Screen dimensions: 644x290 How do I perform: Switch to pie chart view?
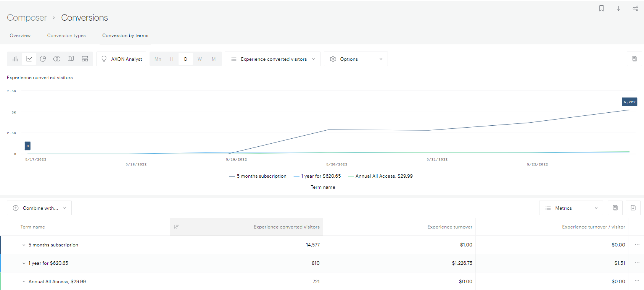(43, 59)
